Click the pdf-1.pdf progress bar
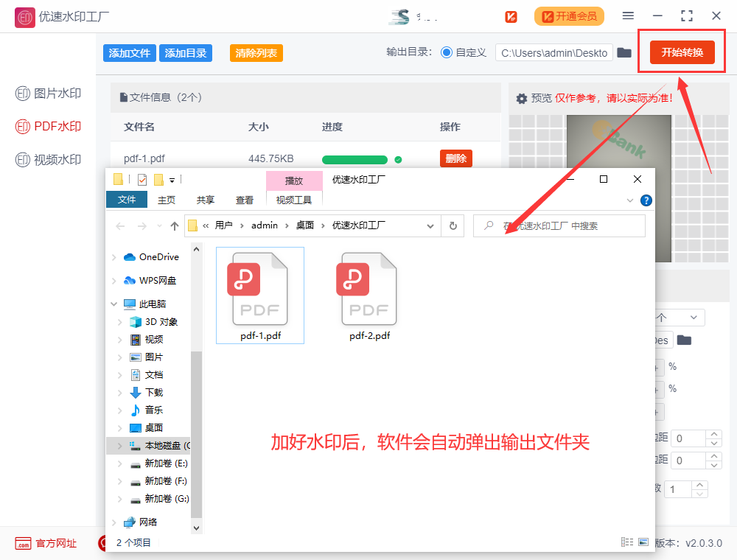The height and width of the screenshot is (560, 737). point(355,160)
